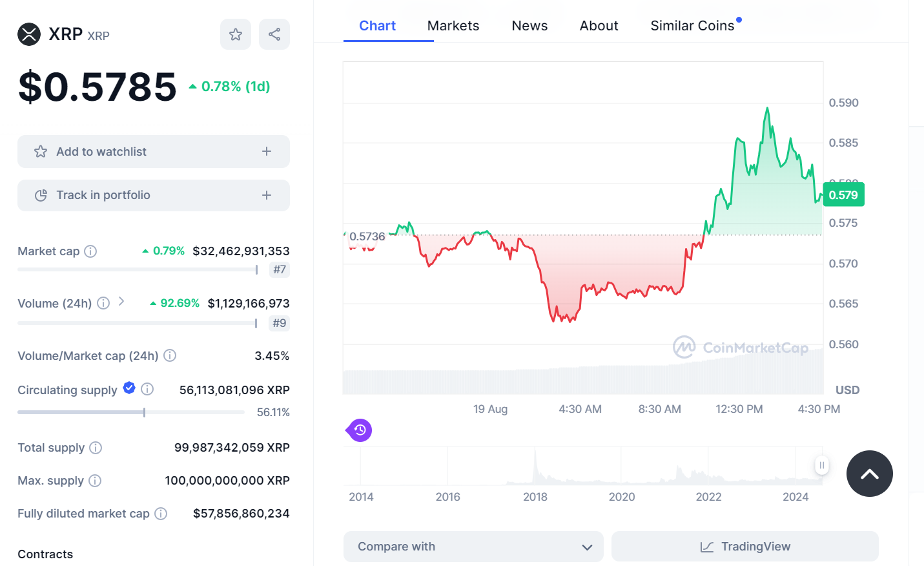Click the total supply 99,987,342,059 XRP

(x=232, y=447)
